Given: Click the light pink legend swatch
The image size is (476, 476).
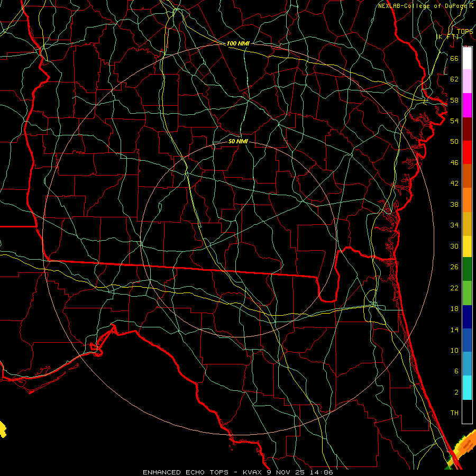Looking at the screenshot, I should 467,81.
